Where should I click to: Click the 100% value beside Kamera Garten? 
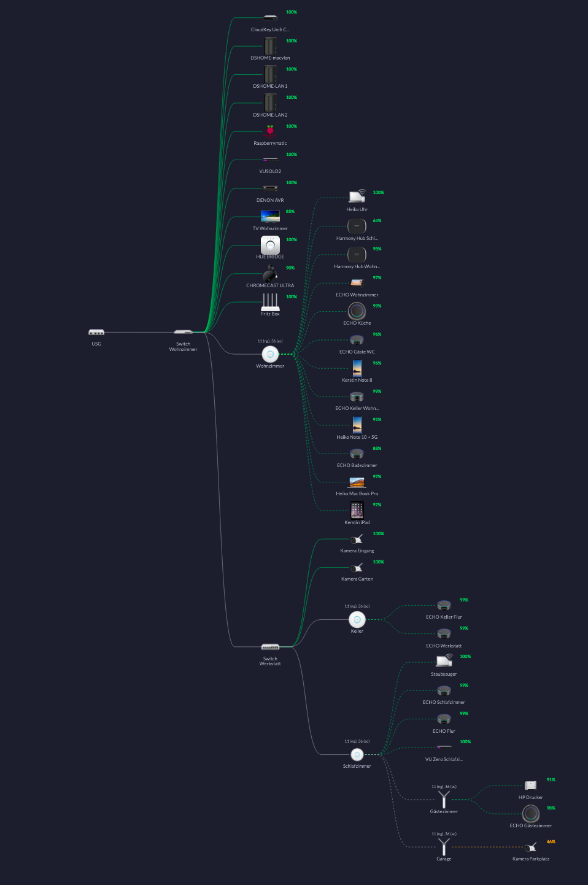click(379, 562)
